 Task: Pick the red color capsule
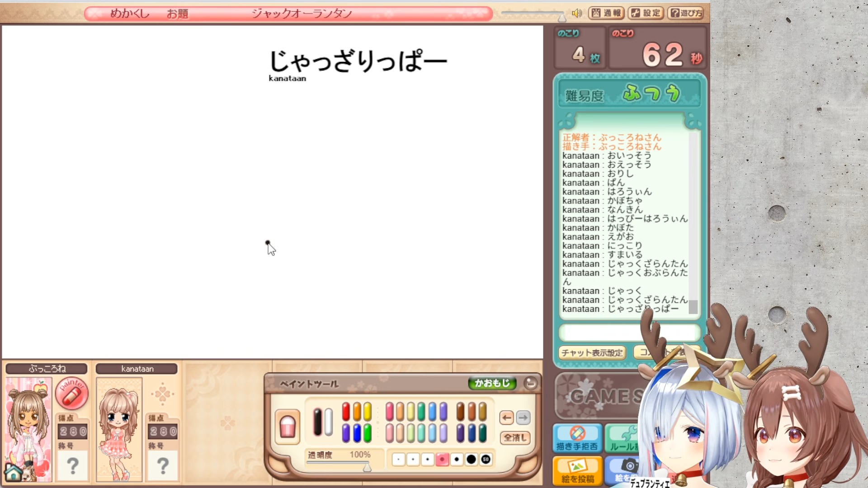346,412
